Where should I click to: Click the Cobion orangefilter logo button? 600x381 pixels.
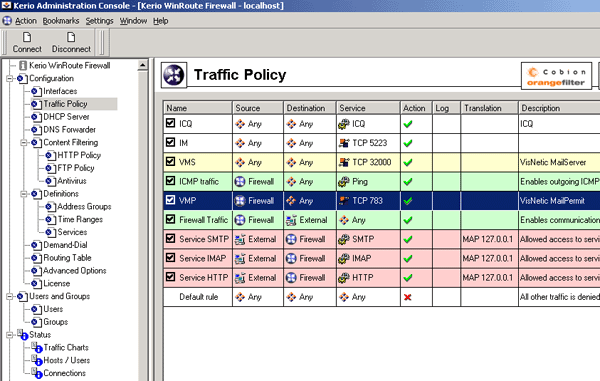(x=556, y=76)
